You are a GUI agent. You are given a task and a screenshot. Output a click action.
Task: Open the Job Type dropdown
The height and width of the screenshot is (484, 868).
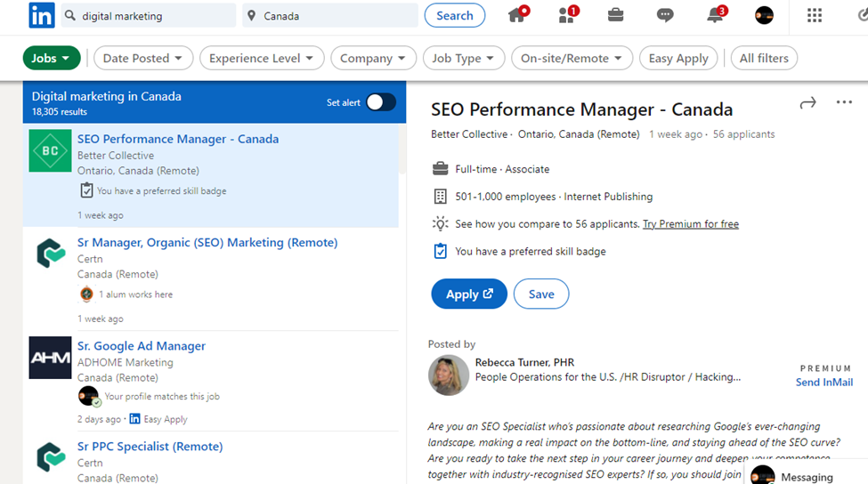tap(464, 58)
